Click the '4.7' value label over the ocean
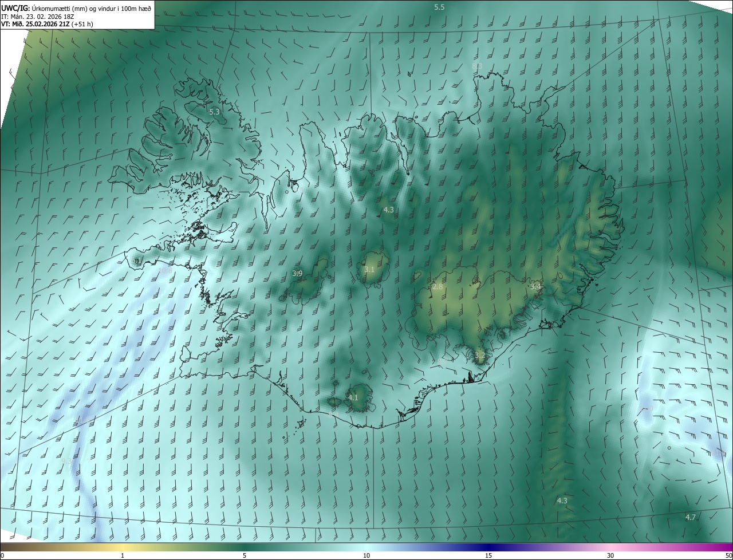 point(691,517)
